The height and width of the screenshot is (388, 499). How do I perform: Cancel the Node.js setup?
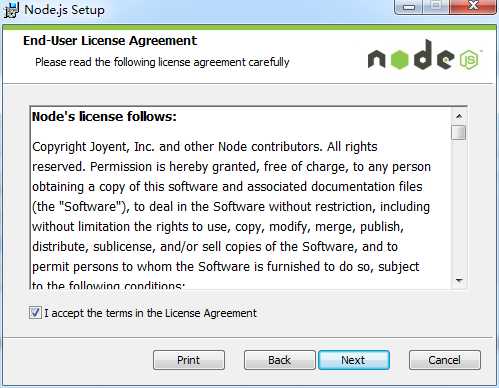pyautogui.click(x=445, y=360)
